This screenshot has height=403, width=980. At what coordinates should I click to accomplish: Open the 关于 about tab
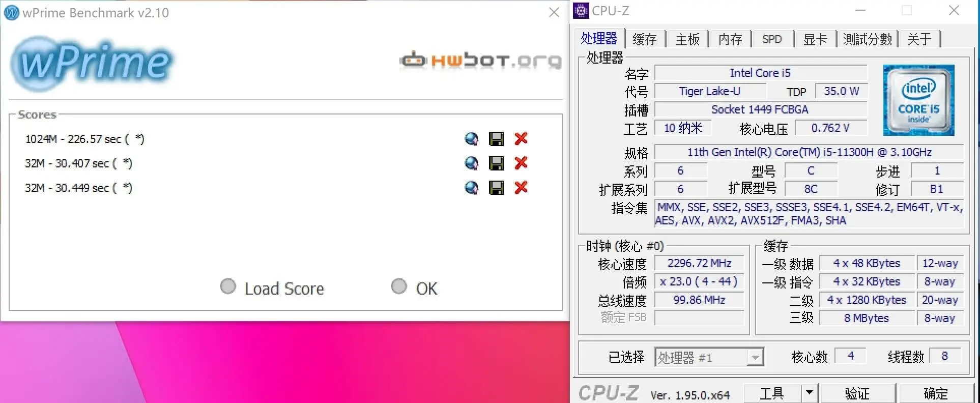click(919, 39)
